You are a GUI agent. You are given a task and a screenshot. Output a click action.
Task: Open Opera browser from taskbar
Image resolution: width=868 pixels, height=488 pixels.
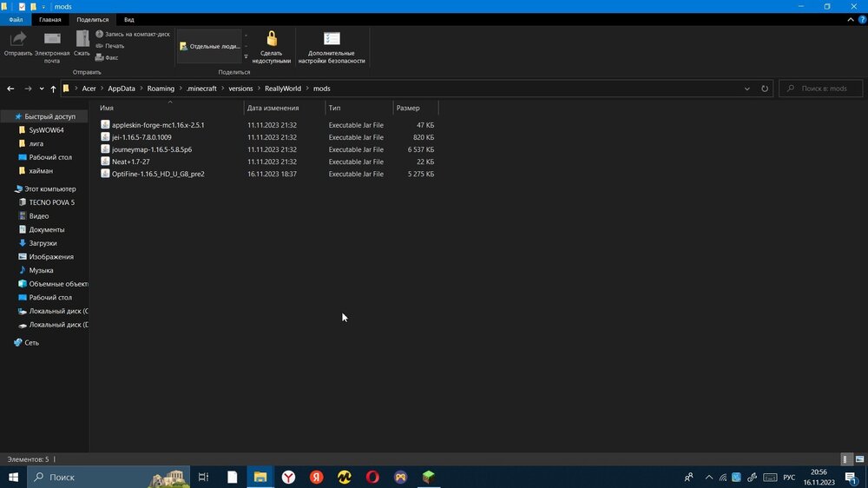(372, 477)
